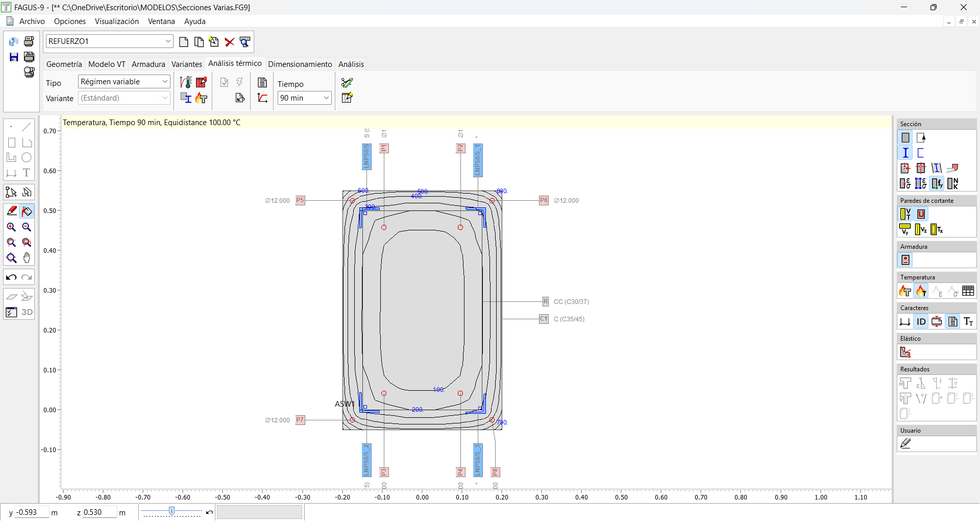
Task: Open the Visualización menu
Action: (116, 21)
